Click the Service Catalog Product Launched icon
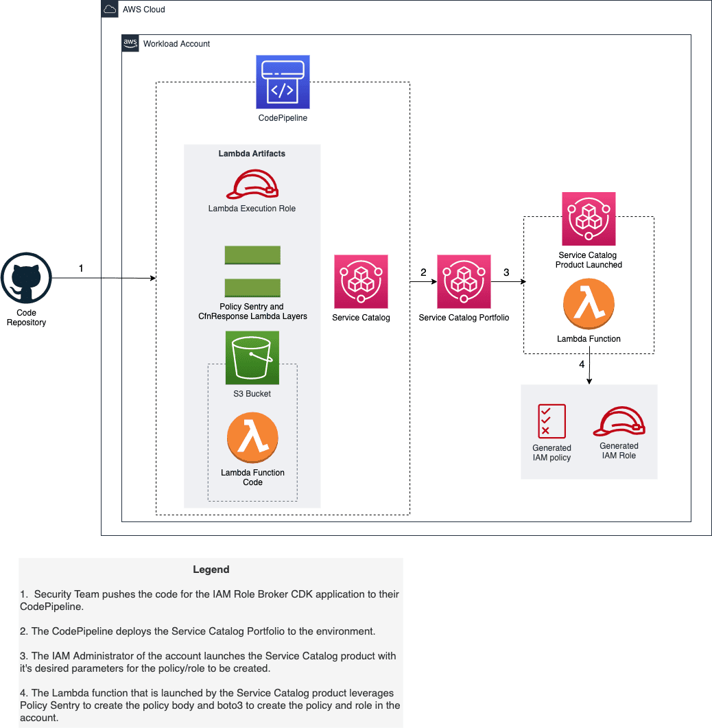This screenshot has height=728, width=712. point(589,219)
